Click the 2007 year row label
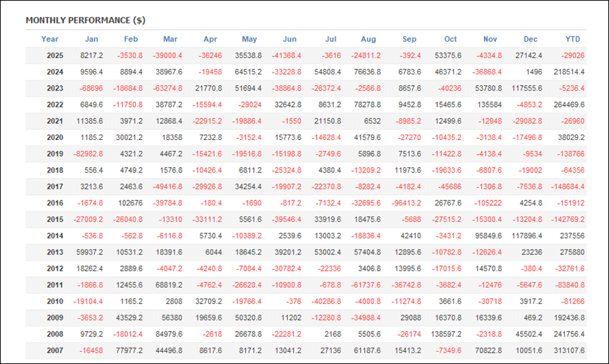This screenshot has width=609, height=364. [55, 350]
